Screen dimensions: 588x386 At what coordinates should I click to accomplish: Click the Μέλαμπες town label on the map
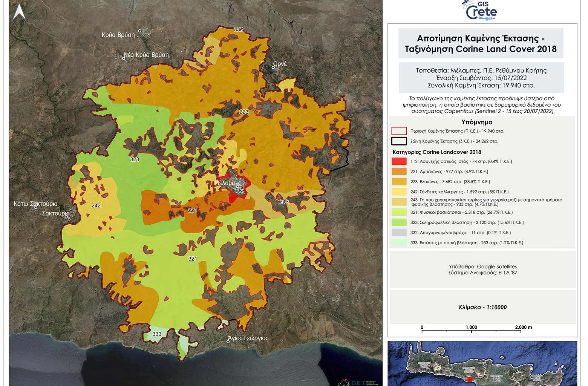point(227,183)
